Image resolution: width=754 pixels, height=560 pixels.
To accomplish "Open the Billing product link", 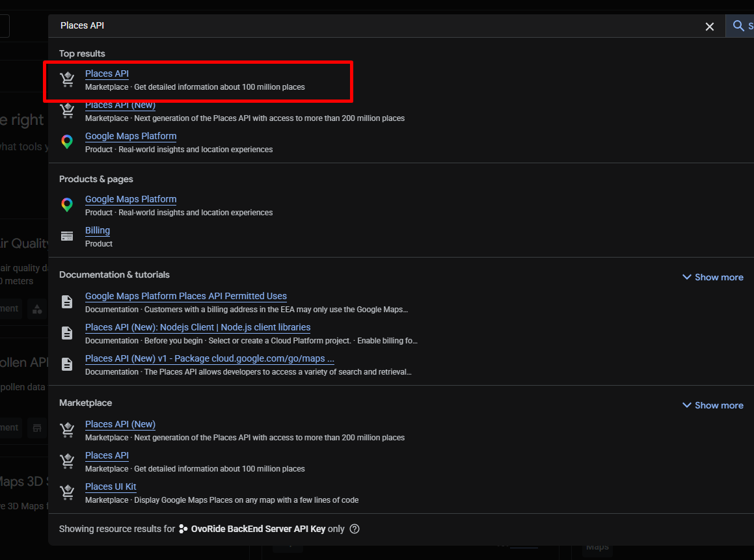I will tap(98, 230).
